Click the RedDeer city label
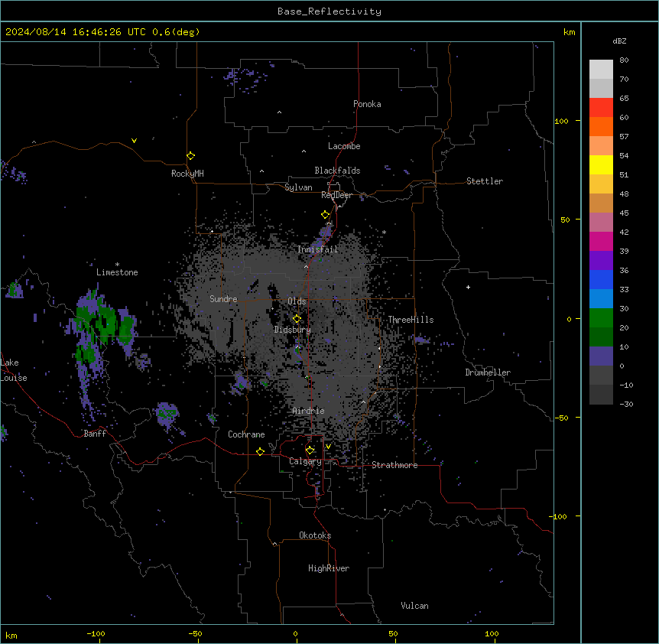659x644 pixels. 336,195
